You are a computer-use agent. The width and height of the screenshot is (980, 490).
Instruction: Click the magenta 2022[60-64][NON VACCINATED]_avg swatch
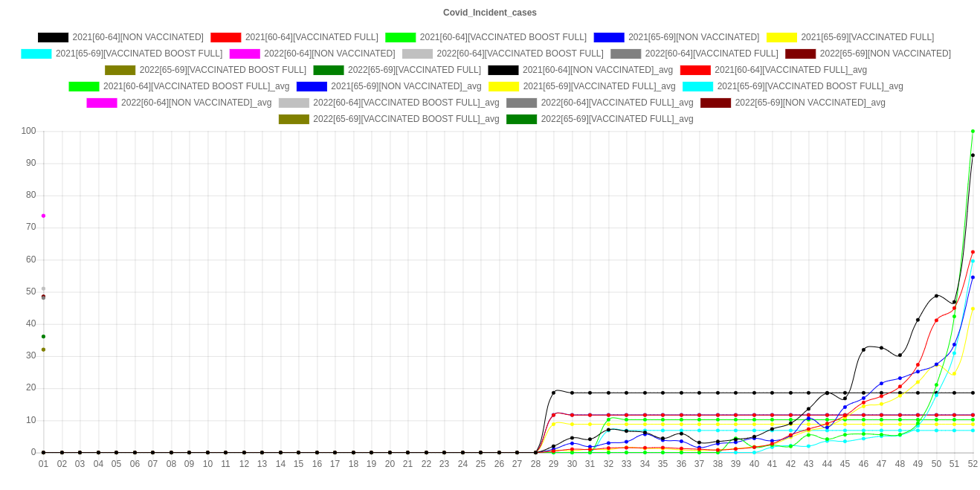pos(102,103)
